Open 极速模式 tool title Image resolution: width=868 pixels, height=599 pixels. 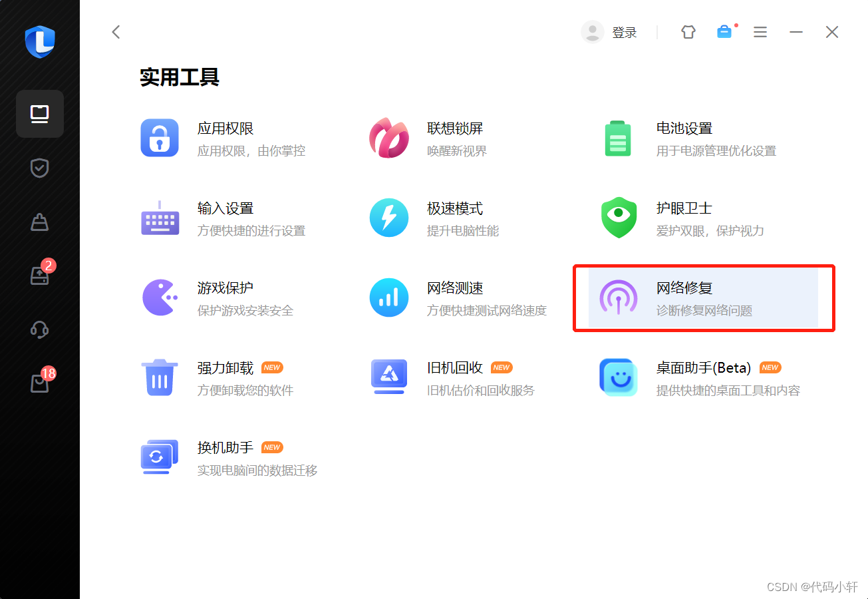coord(455,208)
